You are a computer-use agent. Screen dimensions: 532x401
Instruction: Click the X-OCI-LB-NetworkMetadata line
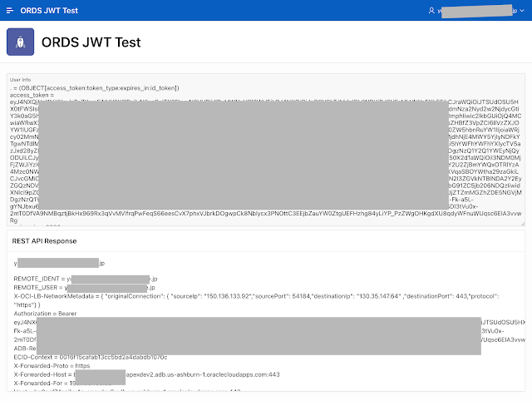pos(257,300)
